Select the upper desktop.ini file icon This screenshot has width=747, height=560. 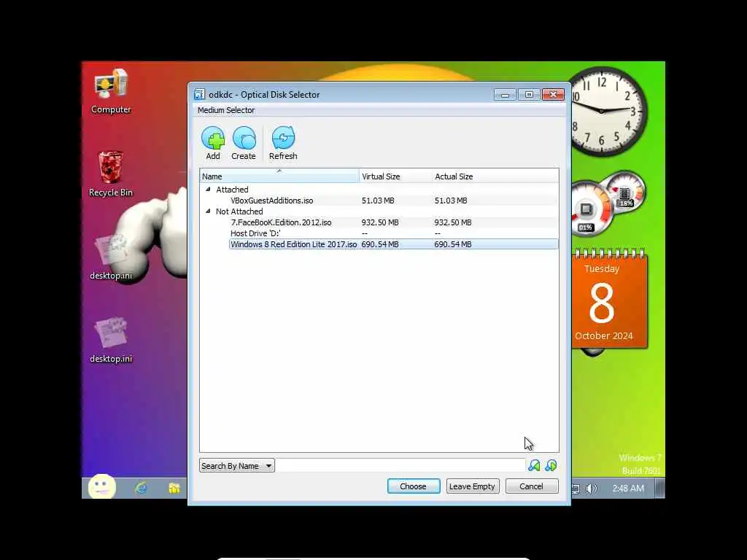coord(111,257)
